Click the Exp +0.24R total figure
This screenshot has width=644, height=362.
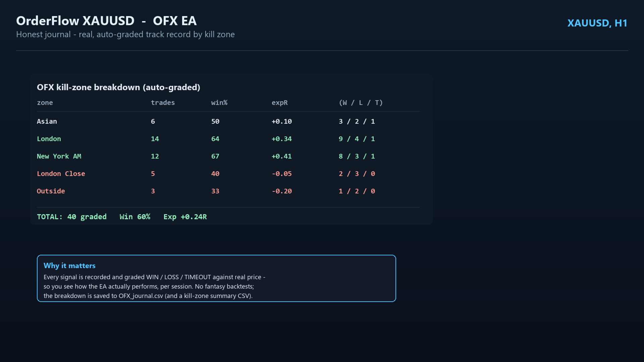[185, 217]
